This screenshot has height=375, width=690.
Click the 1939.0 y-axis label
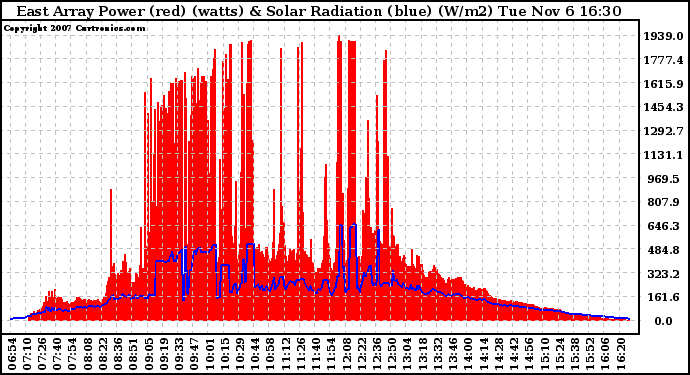[664, 36]
